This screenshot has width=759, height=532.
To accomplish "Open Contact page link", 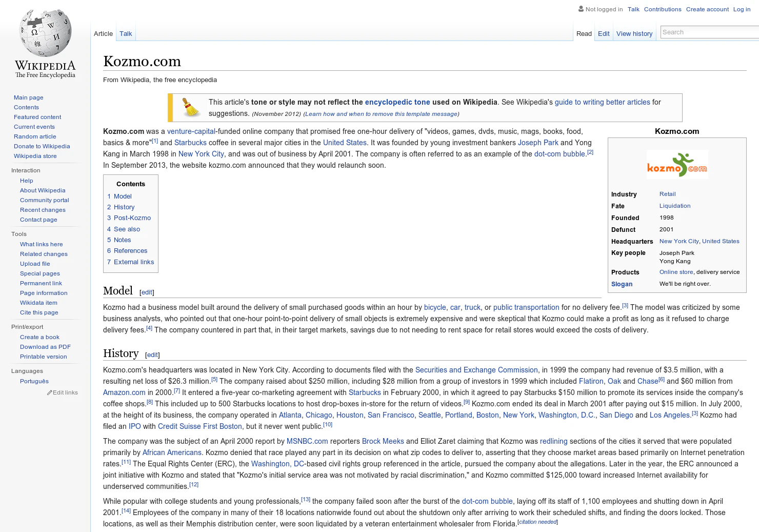I will click(38, 220).
